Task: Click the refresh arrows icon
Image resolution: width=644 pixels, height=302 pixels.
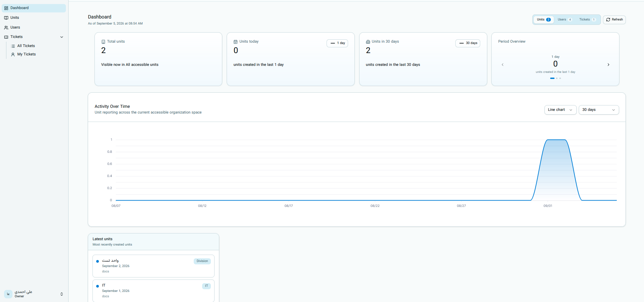Action: [608, 19]
